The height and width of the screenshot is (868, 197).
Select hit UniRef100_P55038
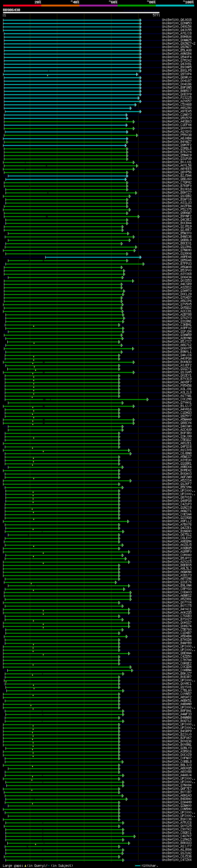click(177, 135)
